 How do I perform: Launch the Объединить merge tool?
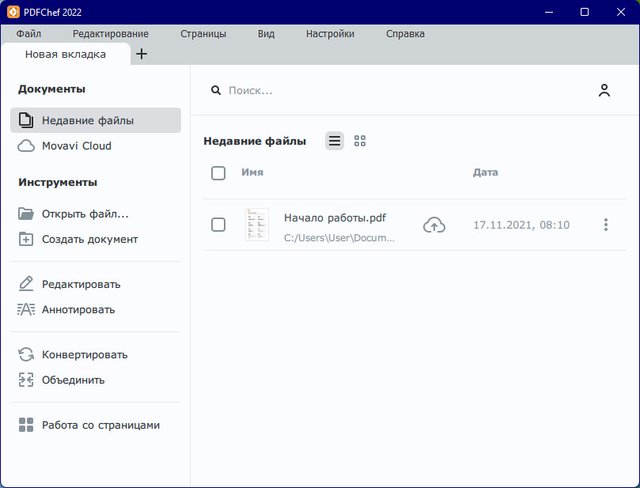coord(72,380)
